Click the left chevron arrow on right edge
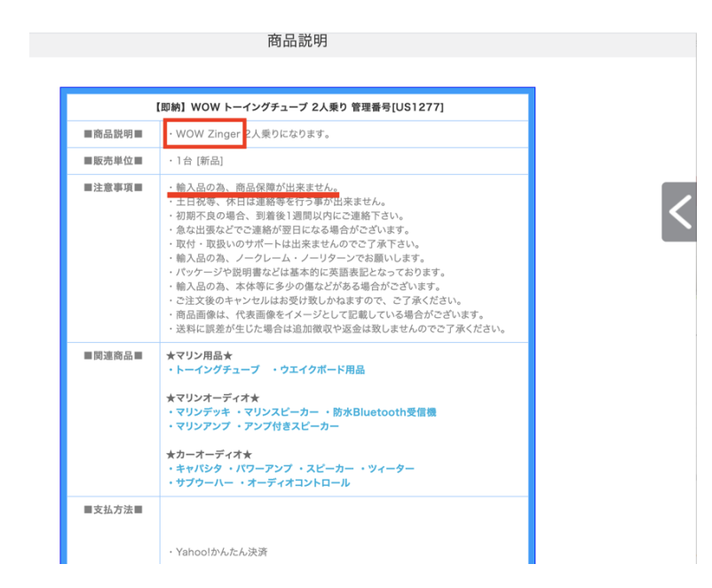712x588 pixels. coord(681,212)
